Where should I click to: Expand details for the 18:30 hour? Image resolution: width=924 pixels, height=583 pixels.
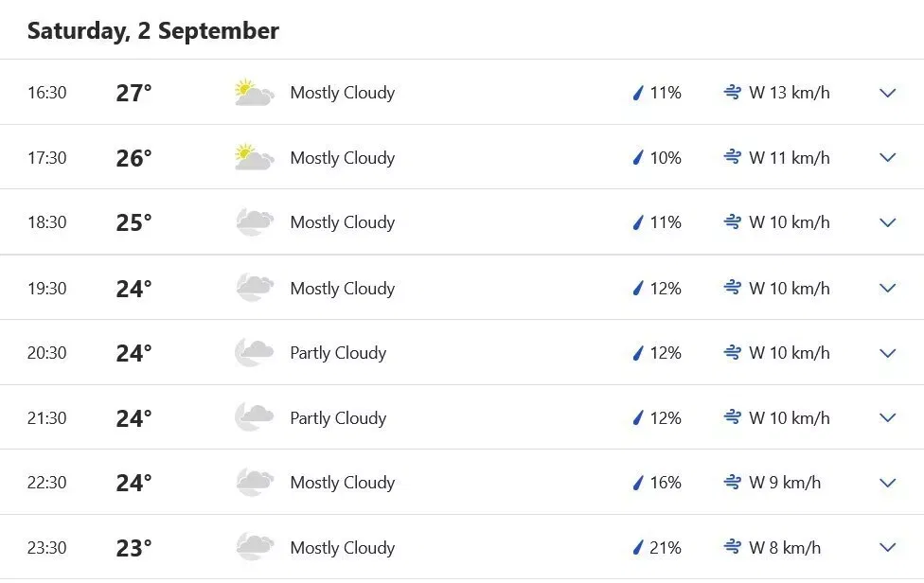(887, 222)
